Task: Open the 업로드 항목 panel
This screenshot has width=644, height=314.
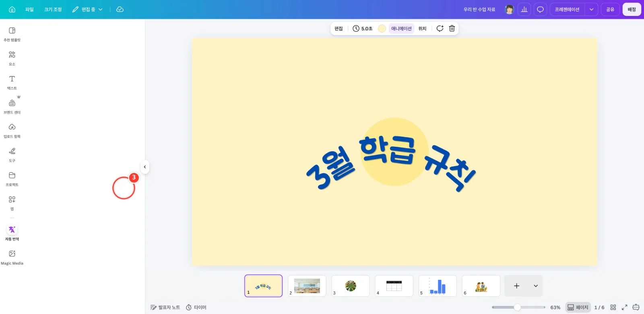Action: click(12, 131)
